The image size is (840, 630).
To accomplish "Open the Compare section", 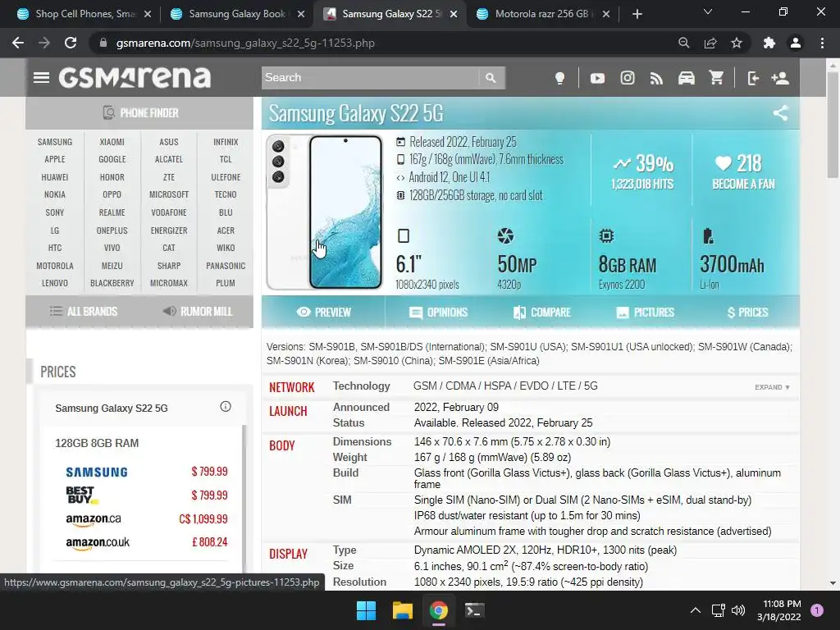I will point(542,312).
